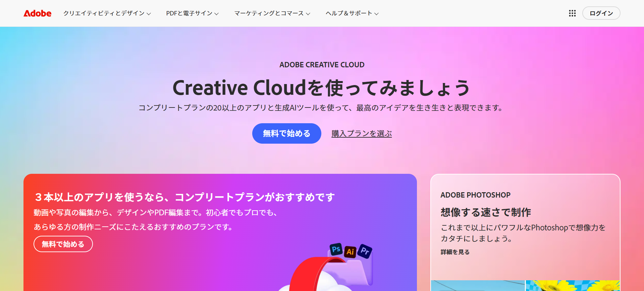
Task: Click the Photoshop Ps app icon
Action: 336,249
